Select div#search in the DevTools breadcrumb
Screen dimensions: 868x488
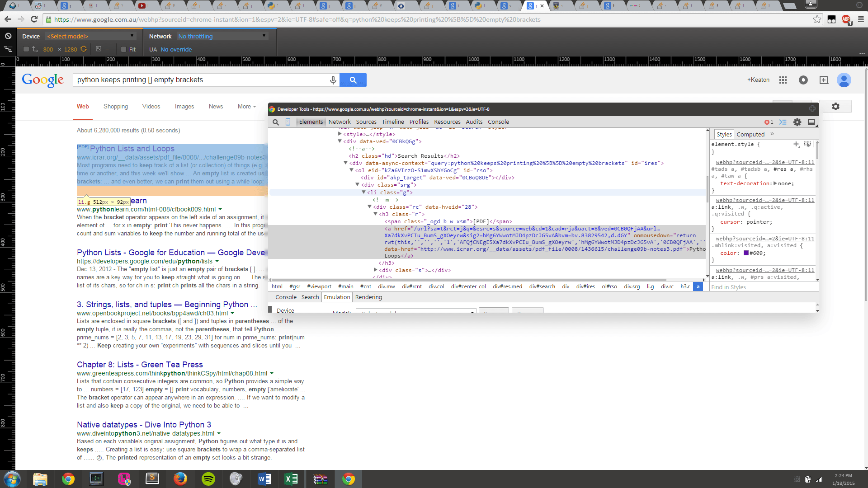542,286
